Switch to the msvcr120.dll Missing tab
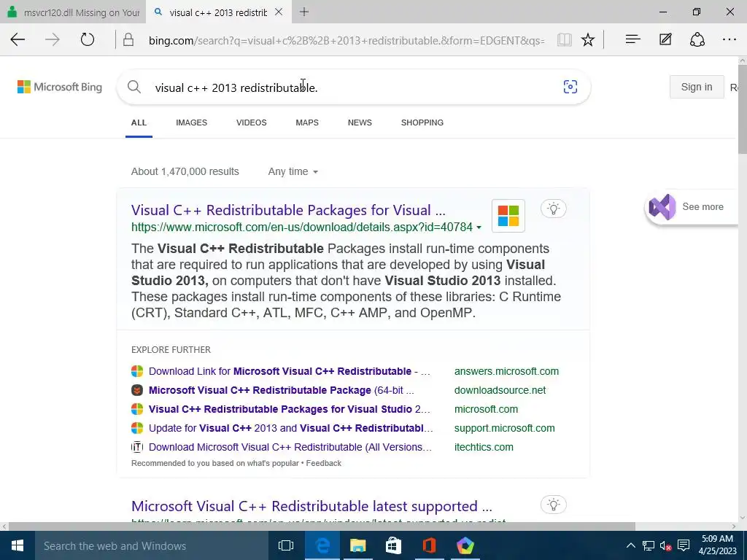The height and width of the screenshot is (560, 747). [x=73, y=12]
